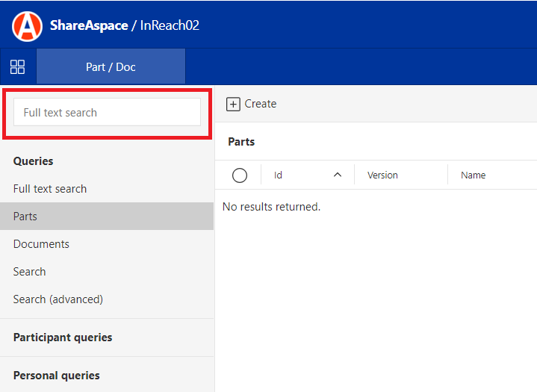This screenshot has width=537, height=392.
Task: Click the 'No results returned.' message
Action: point(272,207)
